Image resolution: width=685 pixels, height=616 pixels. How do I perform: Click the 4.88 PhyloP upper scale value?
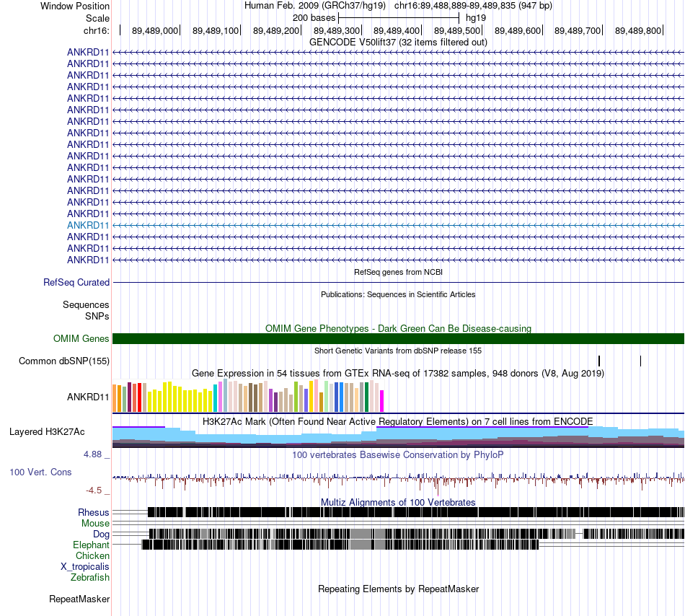(92, 454)
